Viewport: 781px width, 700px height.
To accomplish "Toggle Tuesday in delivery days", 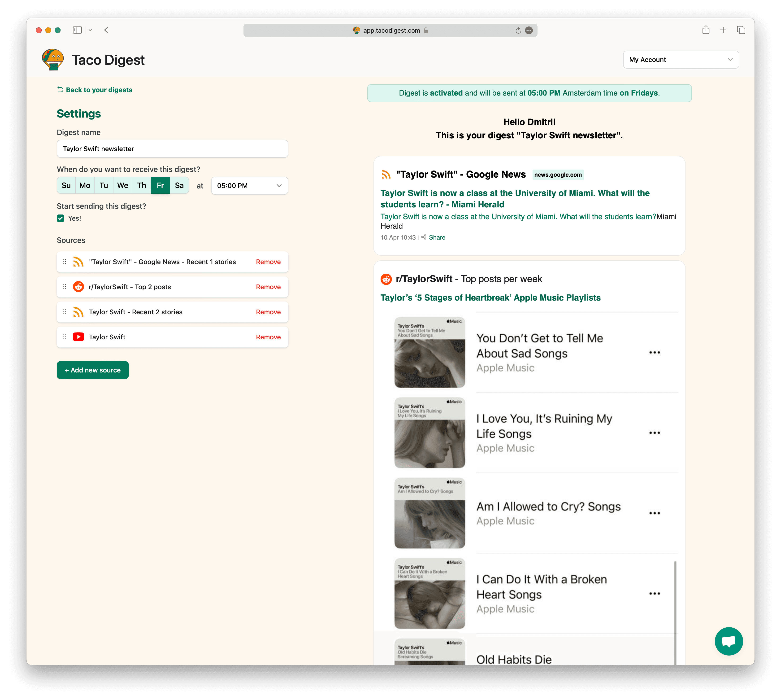I will pos(104,185).
